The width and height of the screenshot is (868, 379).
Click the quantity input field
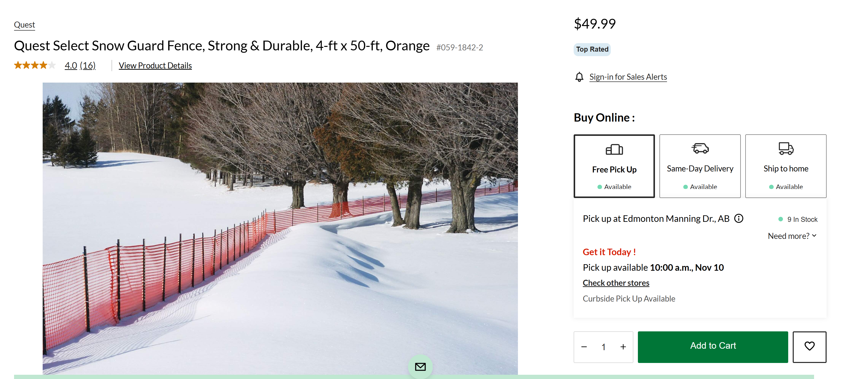tap(603, 347)
